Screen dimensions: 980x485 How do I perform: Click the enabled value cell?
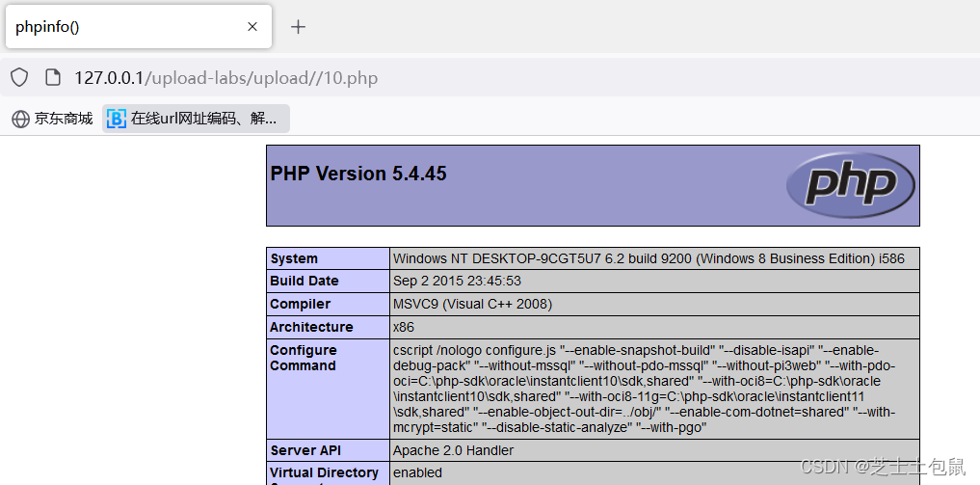[655, 473]
